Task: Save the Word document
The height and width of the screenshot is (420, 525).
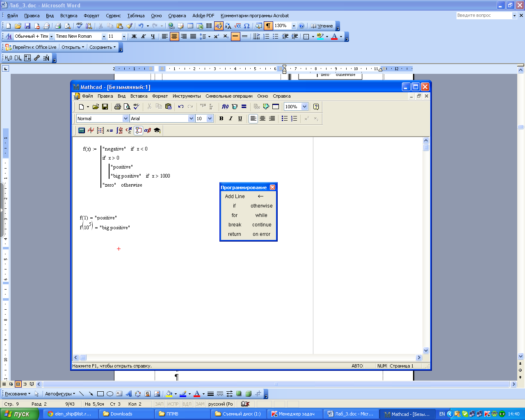Action: [x=27, y=26]
